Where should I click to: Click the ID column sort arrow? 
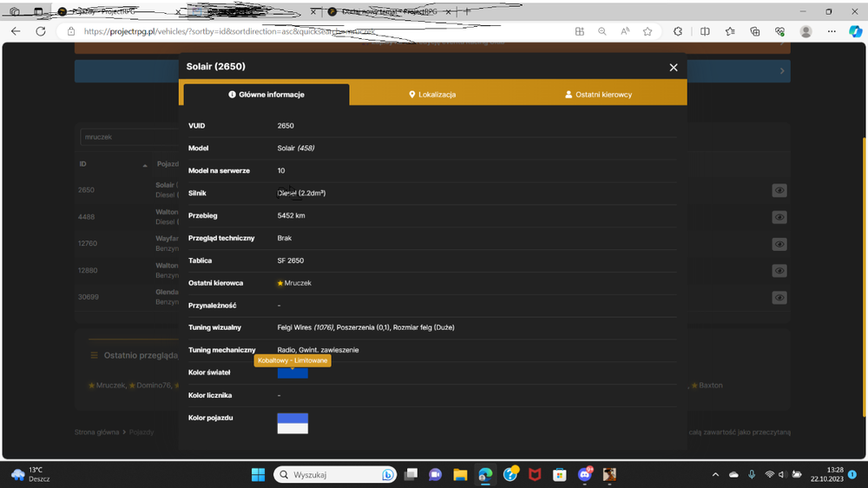tap(145, 165)
